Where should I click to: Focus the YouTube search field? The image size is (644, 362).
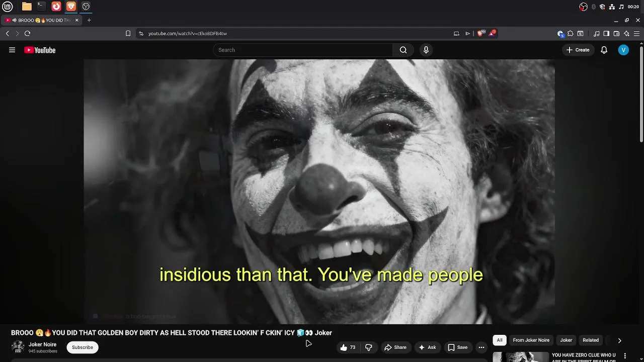pyautogui.click(x=303, y=50)
